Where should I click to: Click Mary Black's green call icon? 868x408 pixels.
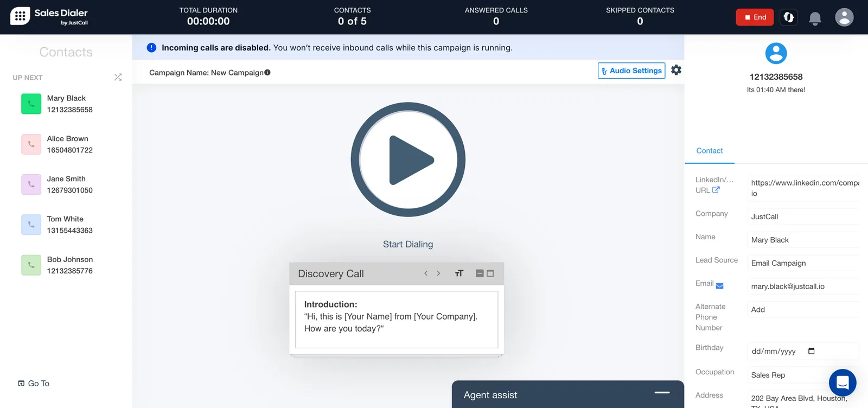click(x=31, y=104)
